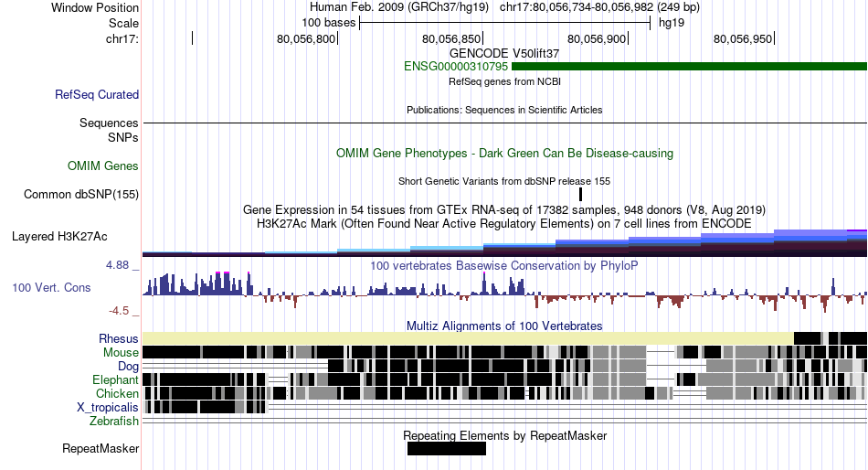Click the ENSG00000310795 gene name

[x=456, y=67]
